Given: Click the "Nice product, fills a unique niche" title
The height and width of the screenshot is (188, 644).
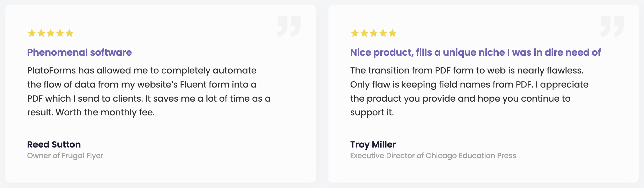Looking at the screenshot, I should (475, 53).
